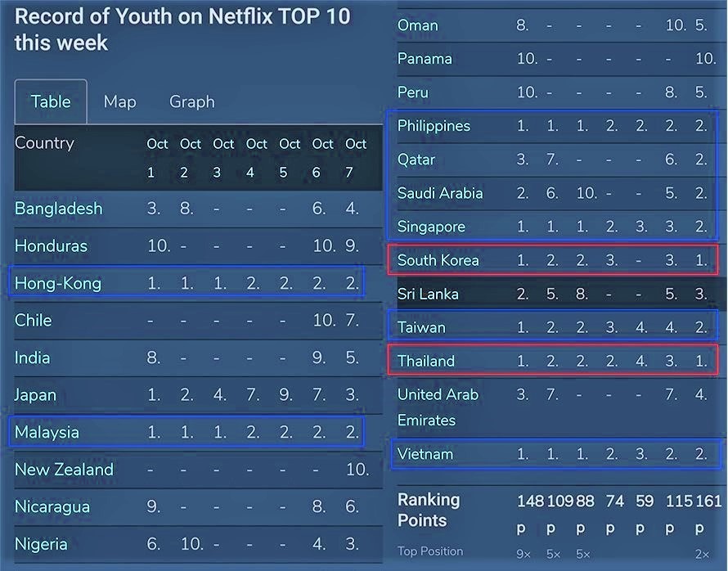The height and width of the screenshot is (571, 728).
Task: Select Japan in the country list
Action: [35, 394]
